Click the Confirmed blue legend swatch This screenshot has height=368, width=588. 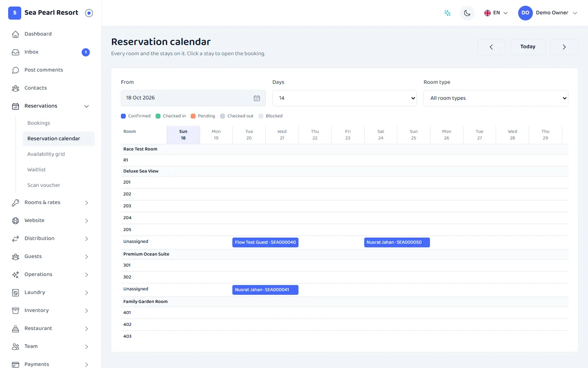click(123, 116)
